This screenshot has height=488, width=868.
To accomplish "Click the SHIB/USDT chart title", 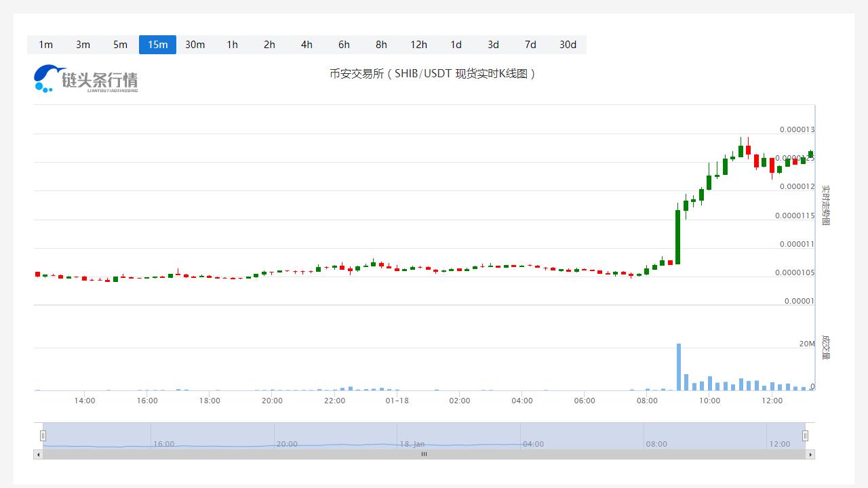I will tap(433, 73).
